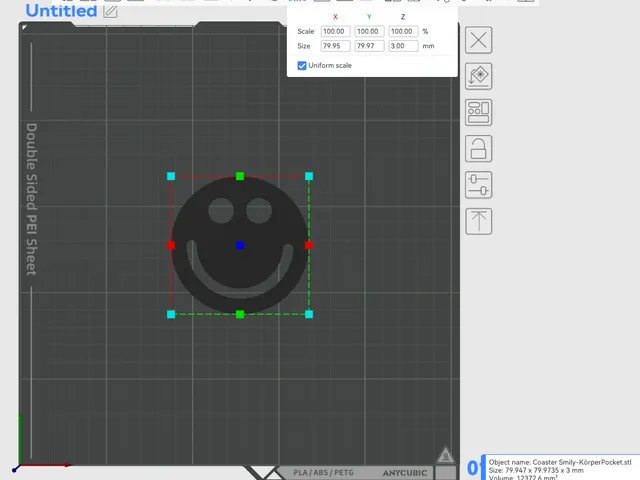Screen dimensions: 640x480
Task: Click the Scale Y percentage field
Action: (369, 31)
